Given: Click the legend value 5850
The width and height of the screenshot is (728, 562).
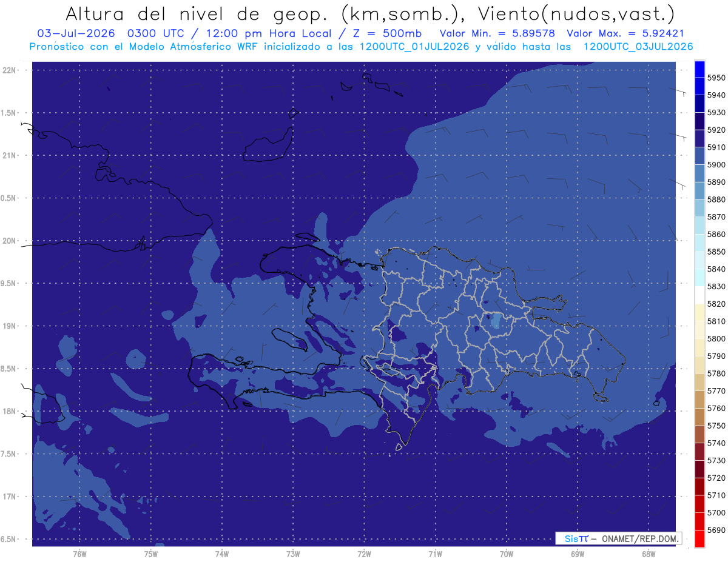Looking at the screenshot, I should tap(716, 252).
